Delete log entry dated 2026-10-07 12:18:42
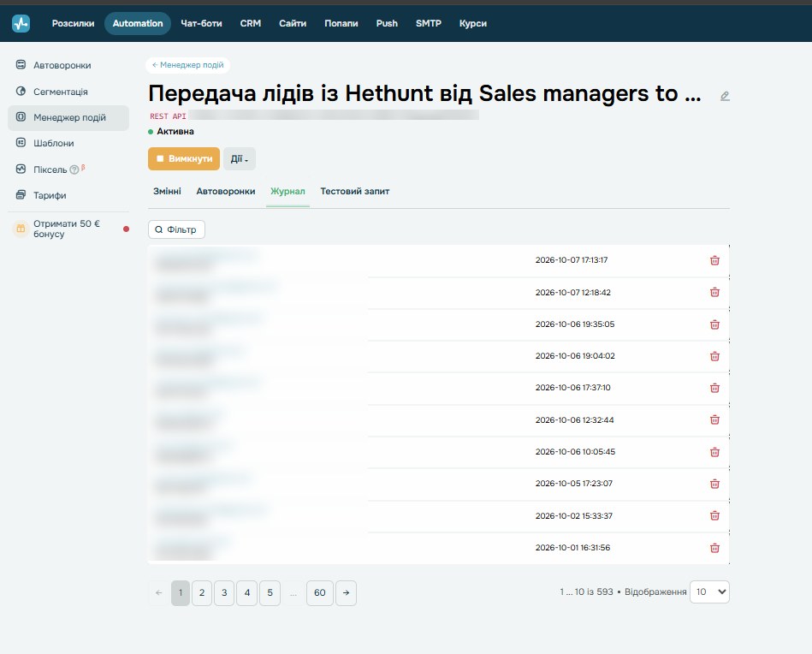This screenshot has height=654, width=812. (714, 292)
